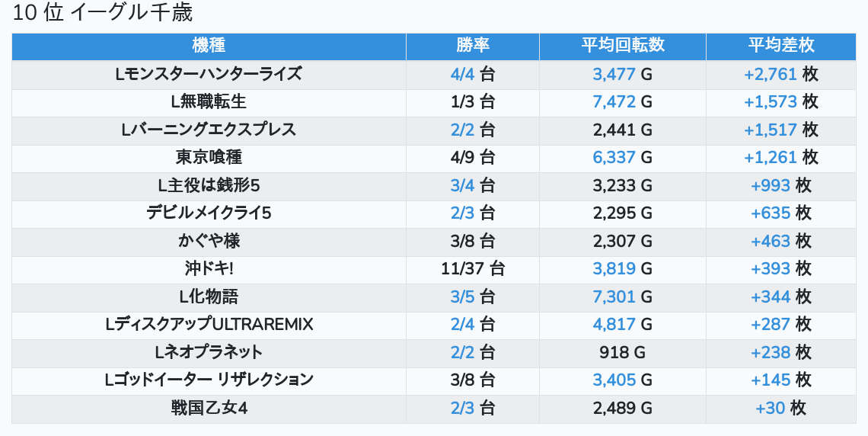Click the +2,761 average difference value

[770, 74]
